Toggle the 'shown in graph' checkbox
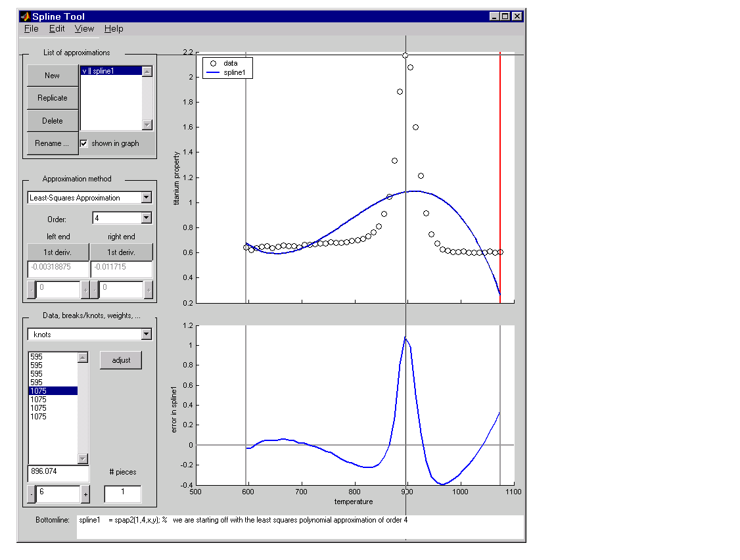Viewport: 740px width, 560px height. point(84,143)
